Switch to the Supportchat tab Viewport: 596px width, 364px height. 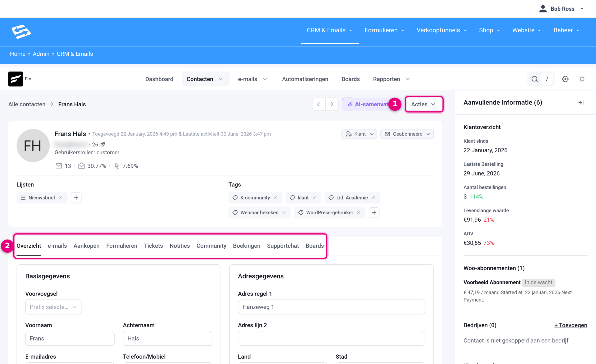click(283, 246)
